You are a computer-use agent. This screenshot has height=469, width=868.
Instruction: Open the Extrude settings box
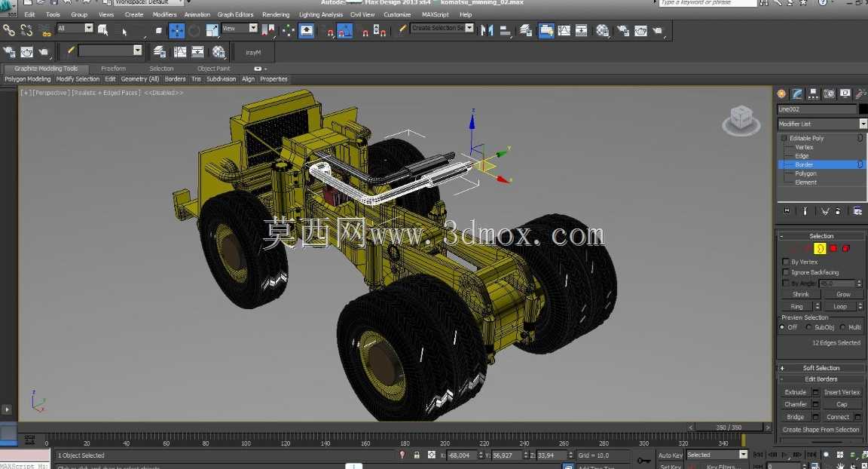click(815, 392)
